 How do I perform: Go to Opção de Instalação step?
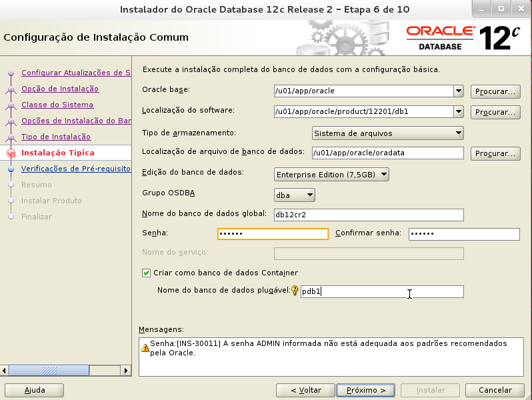60,89
